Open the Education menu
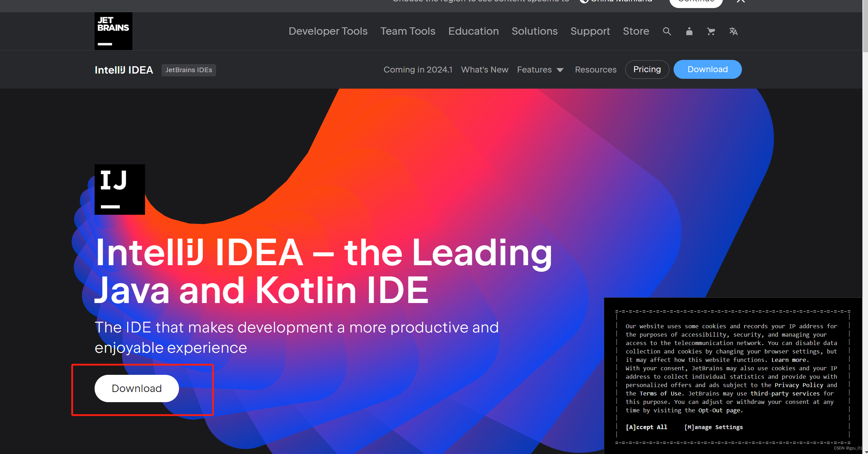 pos(473,31)
